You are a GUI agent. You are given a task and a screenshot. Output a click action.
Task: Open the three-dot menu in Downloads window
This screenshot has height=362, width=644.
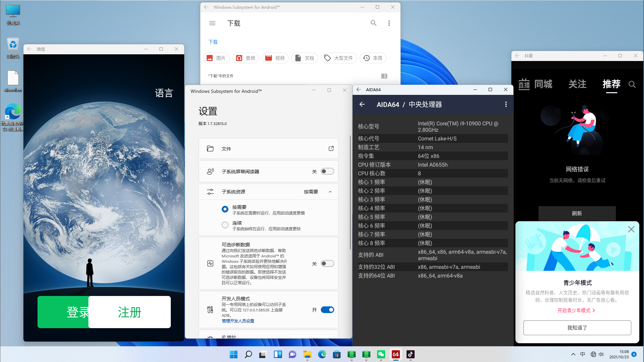(389, 23)
